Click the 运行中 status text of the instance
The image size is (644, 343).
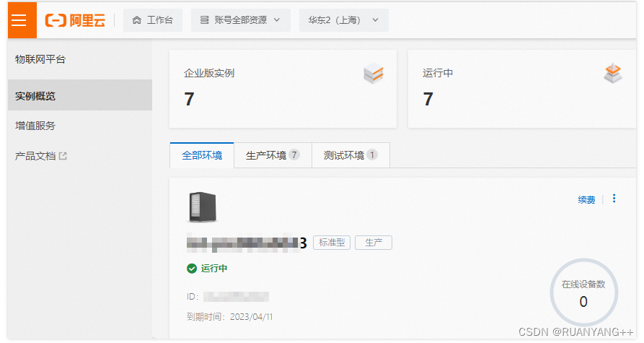(x=214, y=269)
